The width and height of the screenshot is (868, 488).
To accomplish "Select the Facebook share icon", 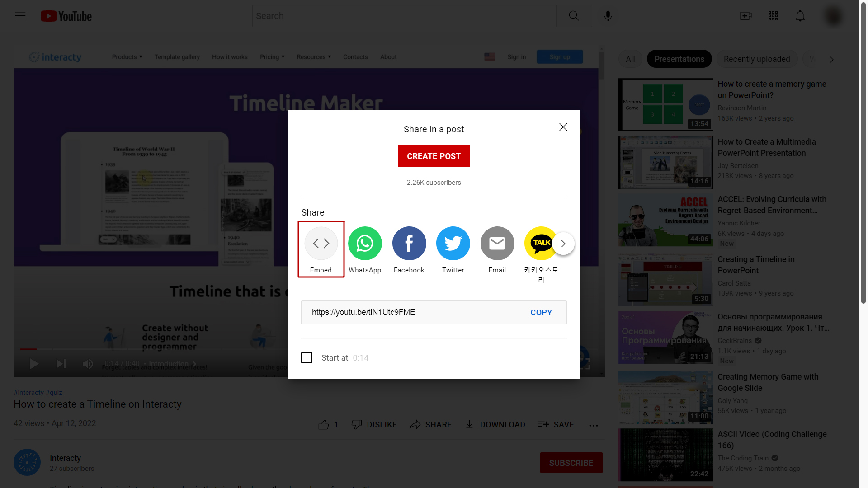I will pos(409,243).
